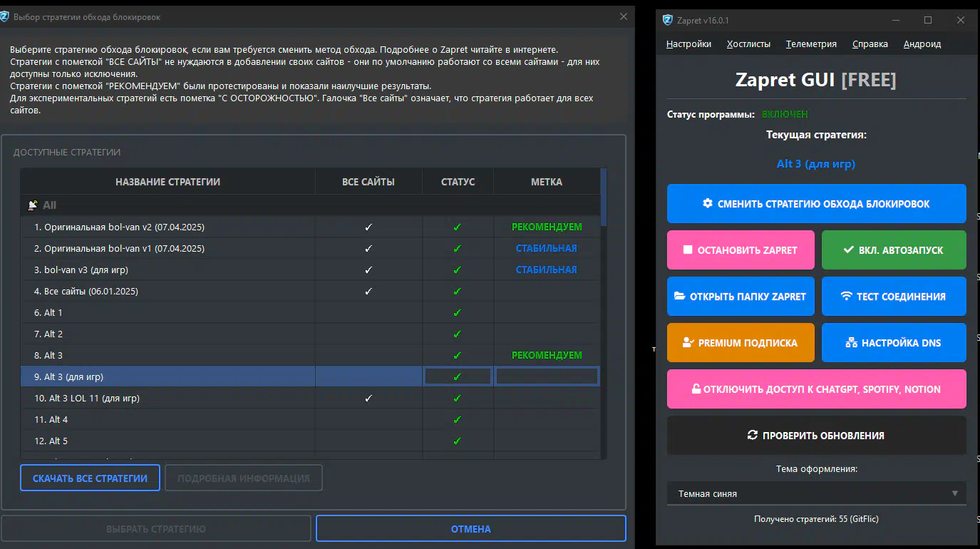Open the Хостлисты menu

748,43
